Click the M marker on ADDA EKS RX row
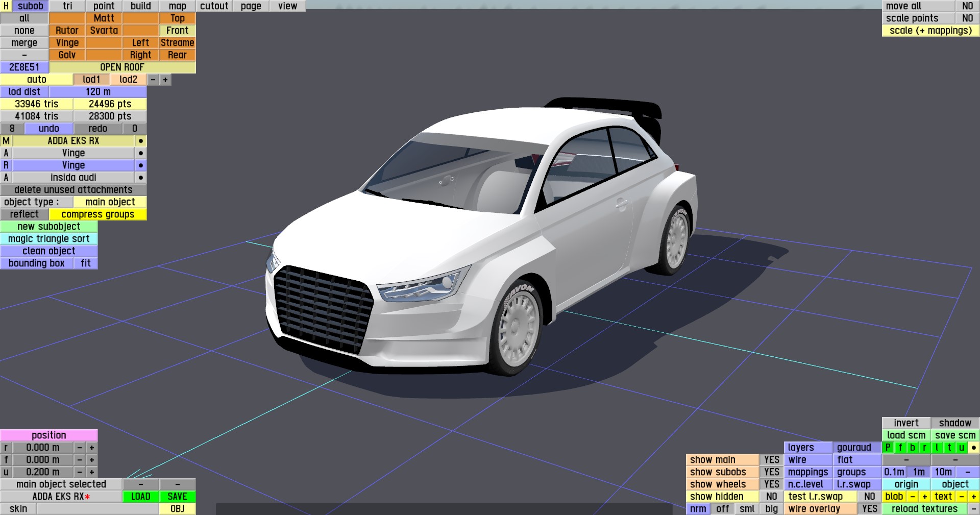The width and height of the screenshot is (980, 515). (x=6, y=140)
